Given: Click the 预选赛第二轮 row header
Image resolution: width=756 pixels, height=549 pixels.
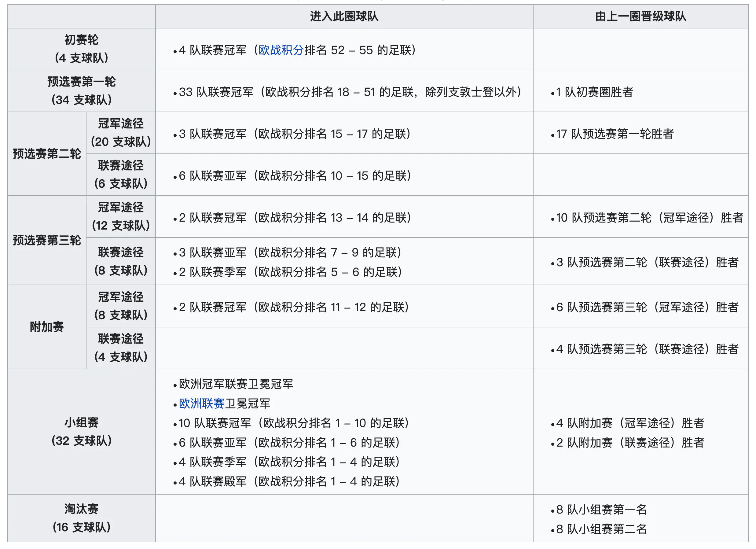Looking at the screenshot, I should coord(47,154).
